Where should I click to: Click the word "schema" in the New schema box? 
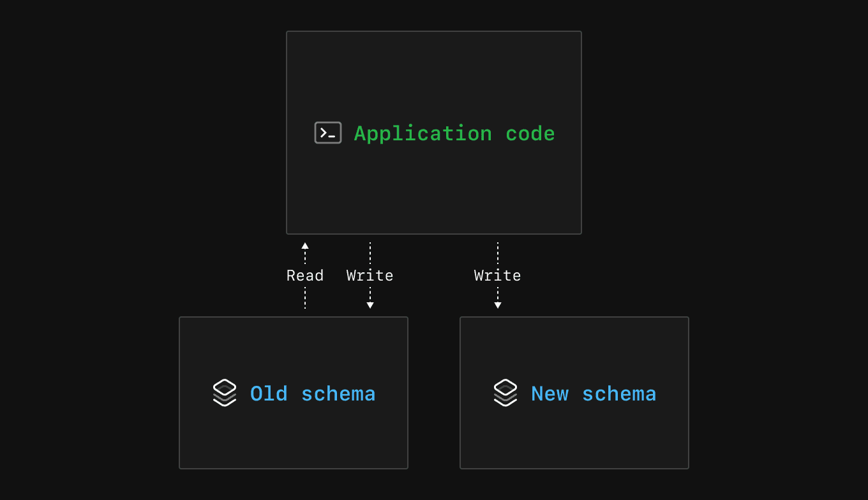pyautogui.click(x=619, y=393)
